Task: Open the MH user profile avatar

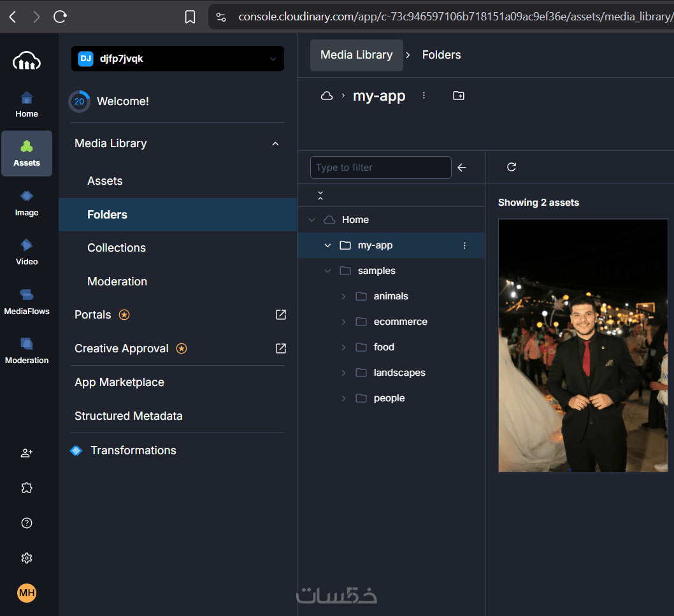Action: pyautogui.click(x=27, y=593)
